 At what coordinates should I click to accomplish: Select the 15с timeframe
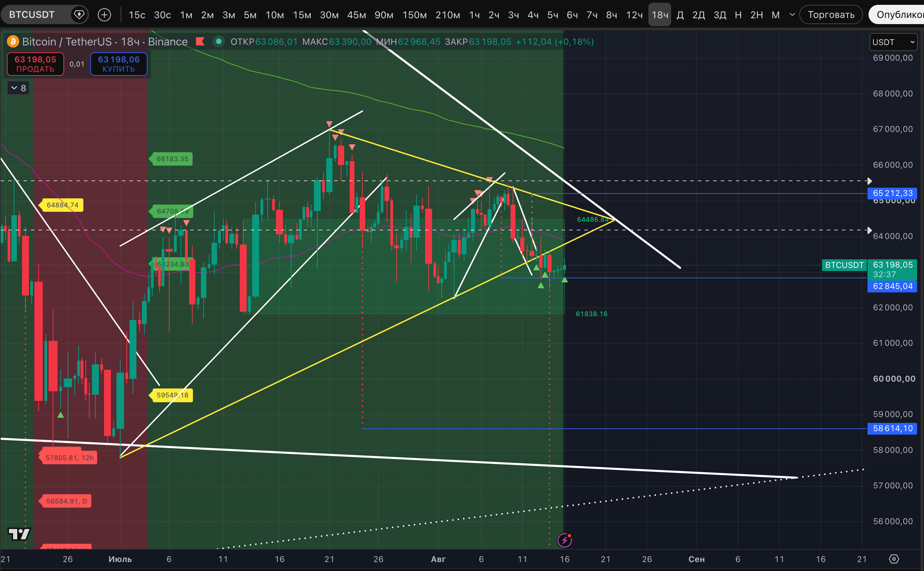pyautogui.click(x=137, y=15)
